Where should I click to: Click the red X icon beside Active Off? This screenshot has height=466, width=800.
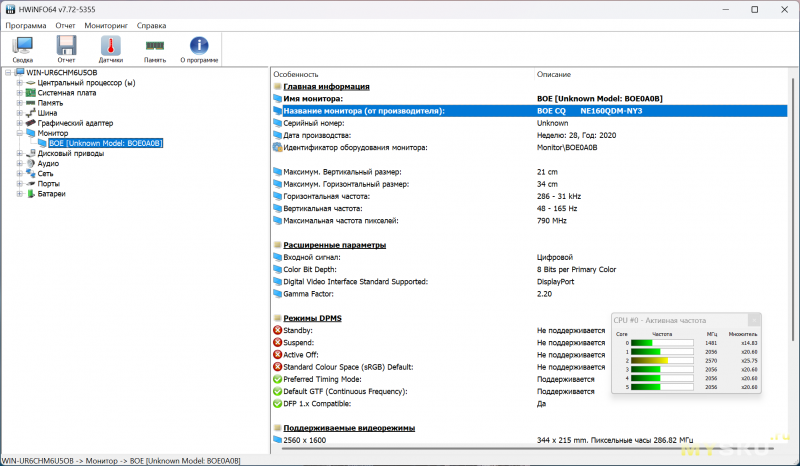278,355
